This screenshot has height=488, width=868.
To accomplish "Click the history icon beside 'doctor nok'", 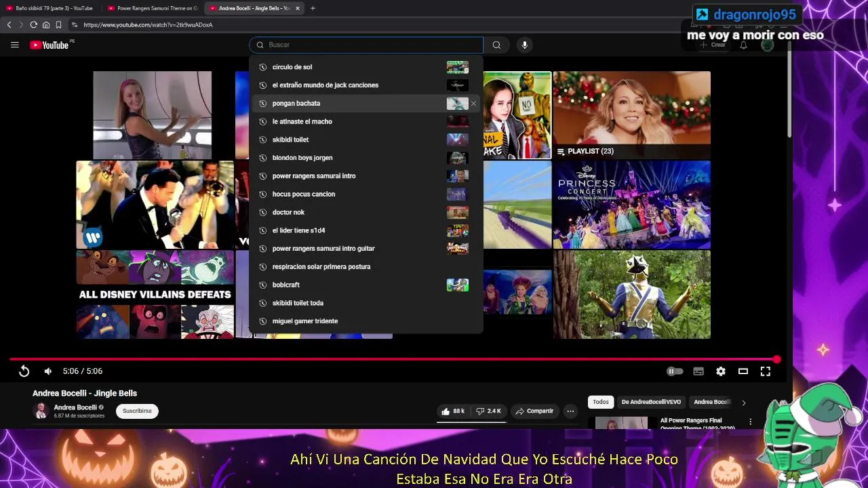I will 262,212.
